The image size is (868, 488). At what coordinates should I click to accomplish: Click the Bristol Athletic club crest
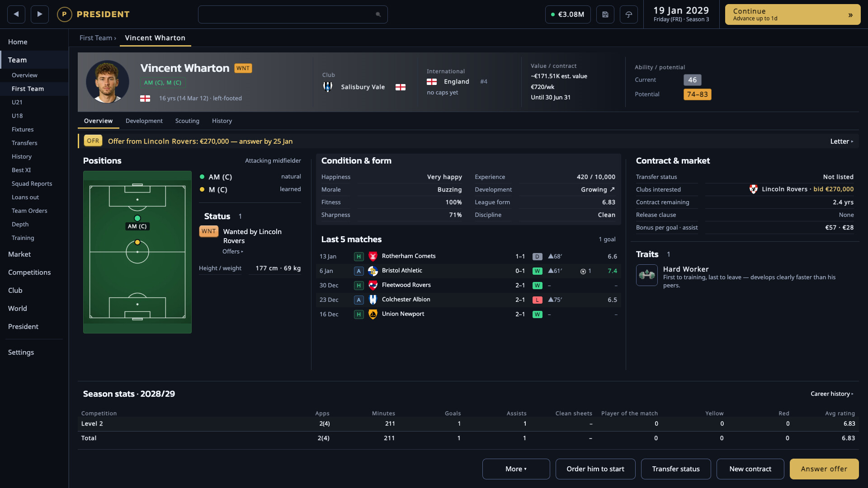pos(373,271)
